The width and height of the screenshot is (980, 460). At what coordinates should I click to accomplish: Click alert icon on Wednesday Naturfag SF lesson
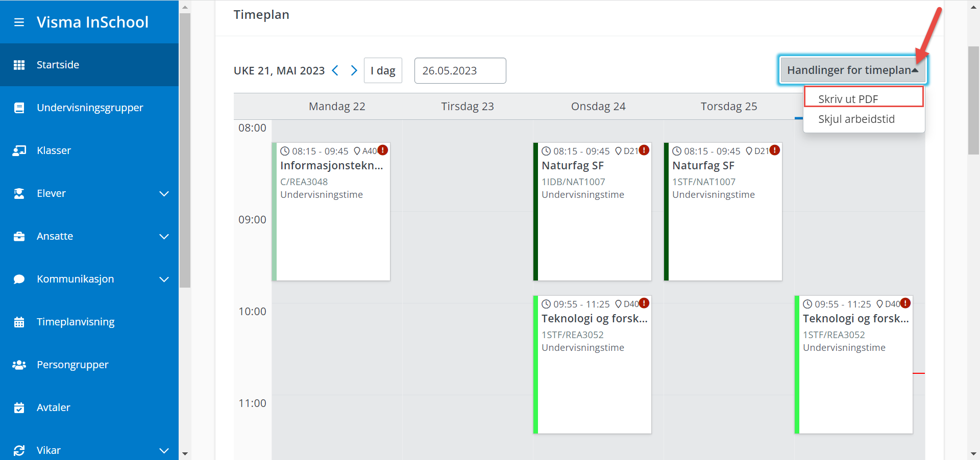644,150
